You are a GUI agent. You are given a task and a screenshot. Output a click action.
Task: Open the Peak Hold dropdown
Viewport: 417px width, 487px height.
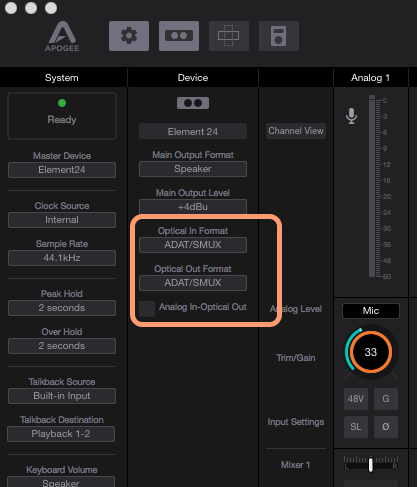tap(62, 308)
